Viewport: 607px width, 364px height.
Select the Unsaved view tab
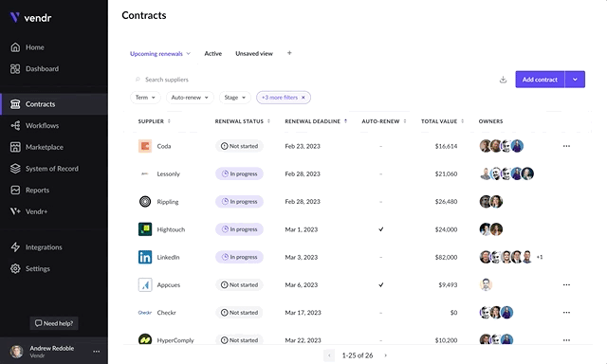click(254, 54)
